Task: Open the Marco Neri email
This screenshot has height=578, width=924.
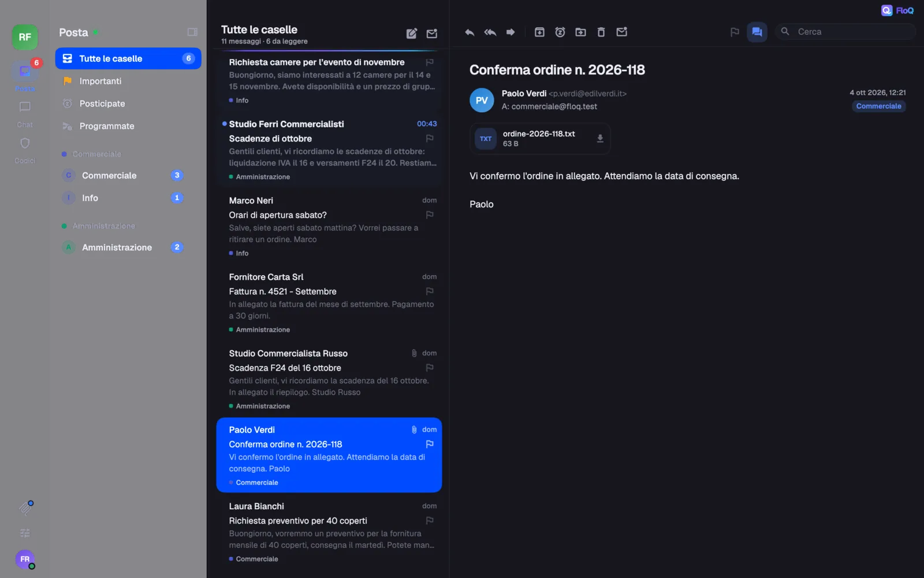Action: pos(329,226)
